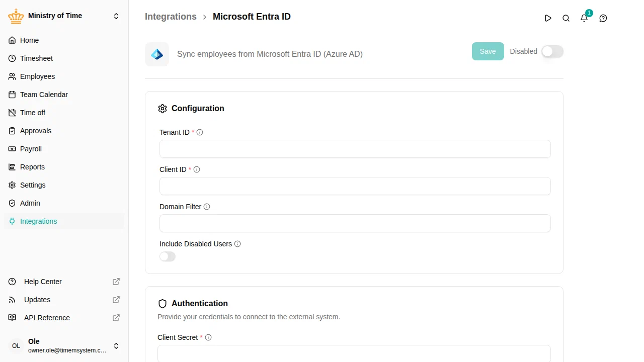This screenshot has width=644, height=362.
Task: Show Include Disabled Users info icon
Action: point(237,244)
